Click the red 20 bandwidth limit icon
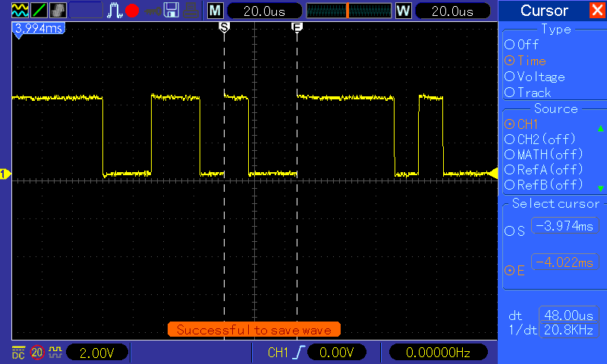 [x=37, y=353]
